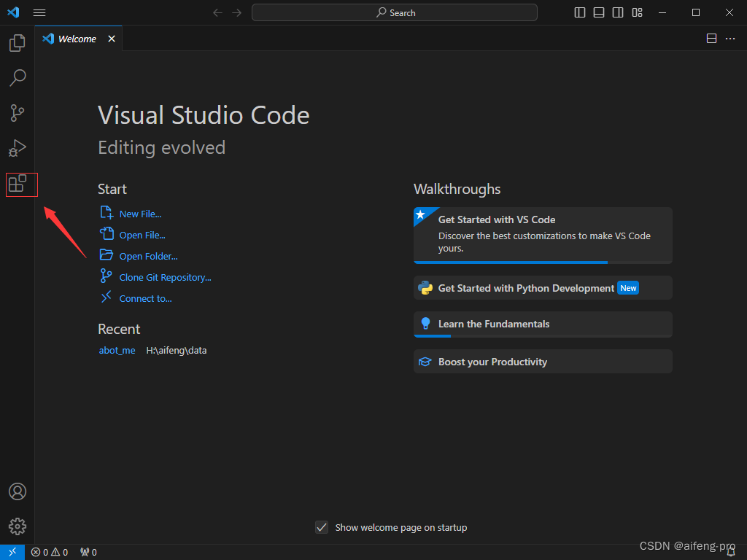The width and height of the screenshot is (747, 560).
Task: Open the editor More Actions ellipsis
Action: click(x=729, y=39)
